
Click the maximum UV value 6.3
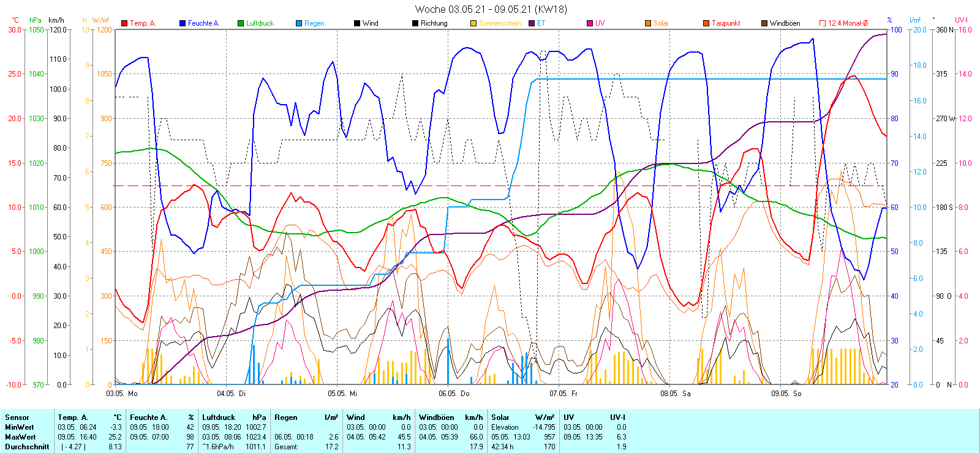point(621,437)
